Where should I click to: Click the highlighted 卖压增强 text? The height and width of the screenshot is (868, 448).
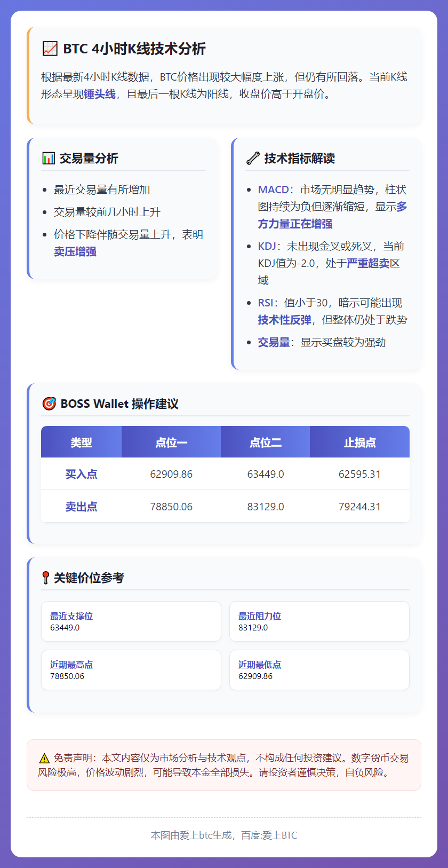(x=75, y=251)
